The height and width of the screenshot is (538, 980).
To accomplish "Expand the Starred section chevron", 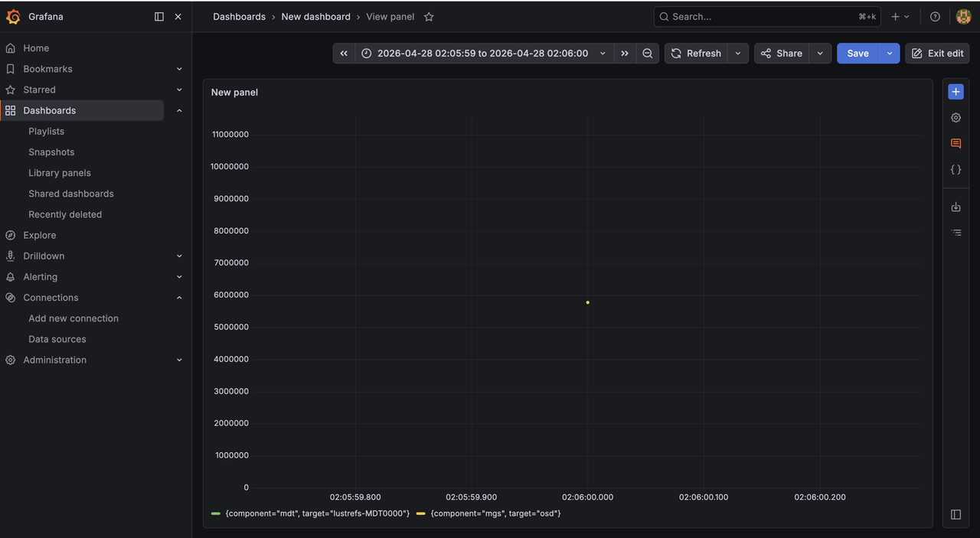I will (x=179, y=90).
